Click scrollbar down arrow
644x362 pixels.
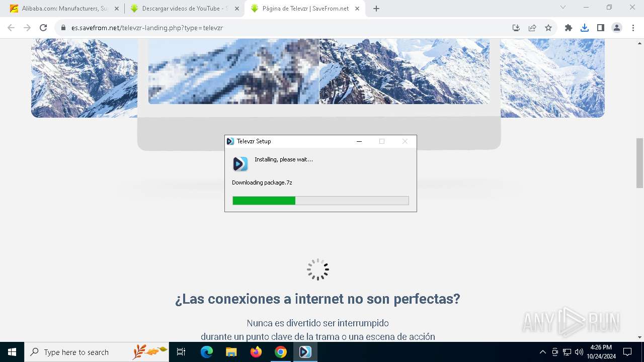(639, 337)
